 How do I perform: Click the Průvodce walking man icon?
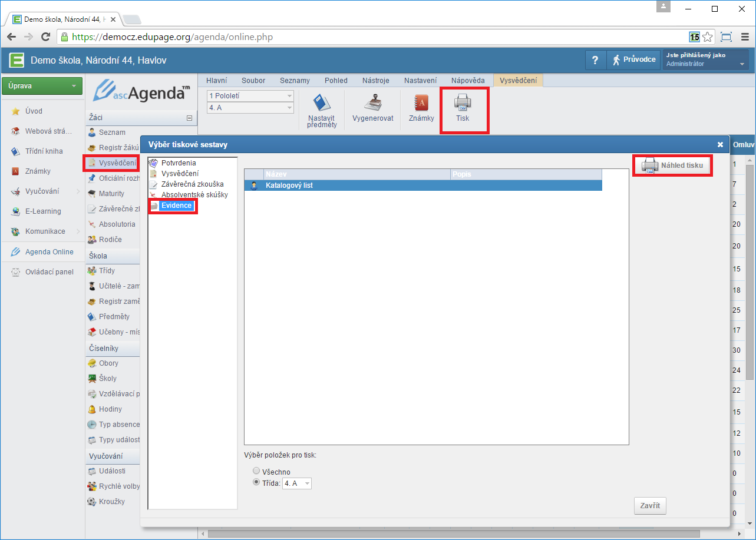click(616, 59)
